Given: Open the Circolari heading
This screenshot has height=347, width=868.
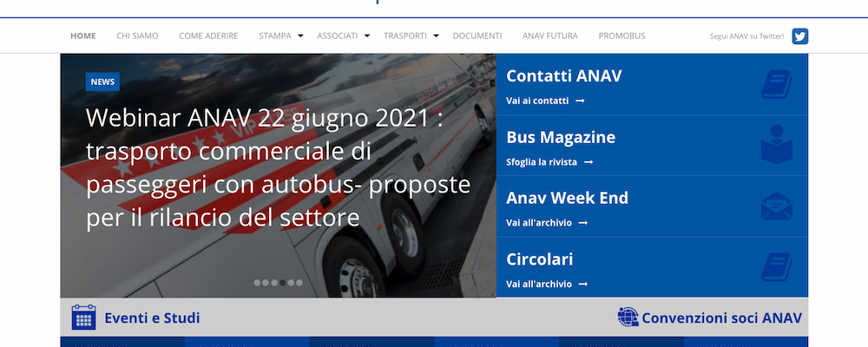Looking at the screenshot, I should pos(540,259).
